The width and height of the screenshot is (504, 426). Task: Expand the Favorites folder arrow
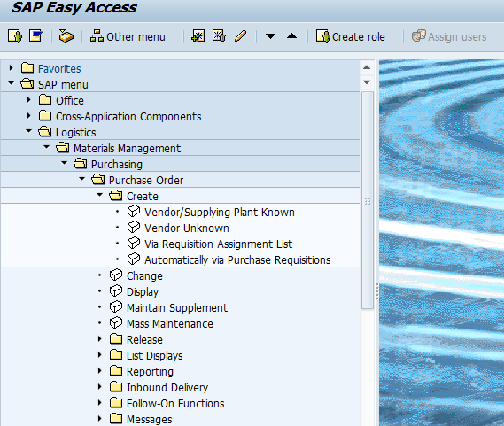pyautogui.click(x=12, y=68)
